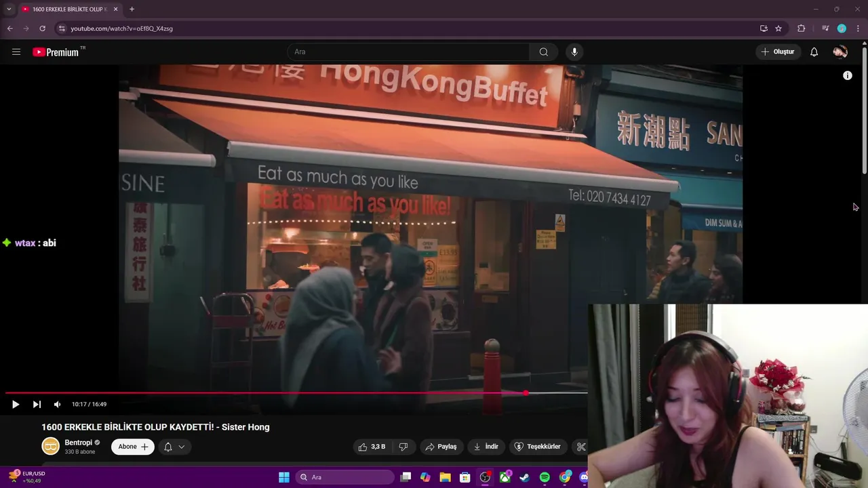Image resolution: width=868 pixels, height=488 pixels.
Task: Go back in browser history
Action: pos(9,28)
